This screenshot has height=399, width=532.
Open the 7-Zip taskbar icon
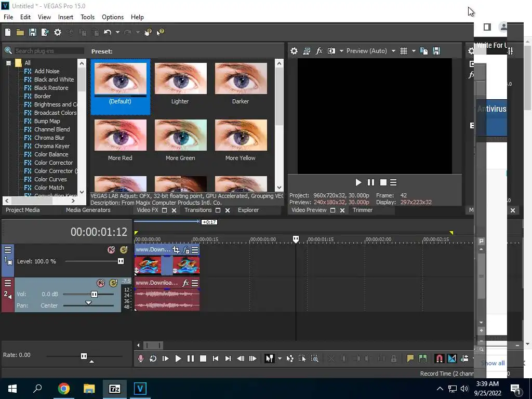tap(115, 389)
